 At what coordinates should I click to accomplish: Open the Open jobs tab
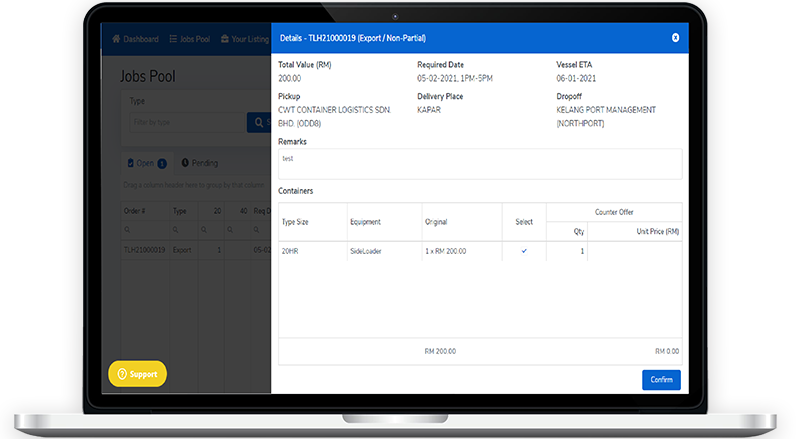coord(145,163)
